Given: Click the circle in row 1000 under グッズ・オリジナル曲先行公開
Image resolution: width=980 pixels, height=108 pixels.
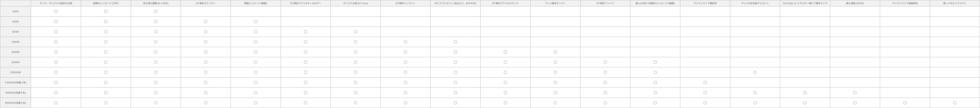Looking at the screenshot, I should click(x=56, y=11).
